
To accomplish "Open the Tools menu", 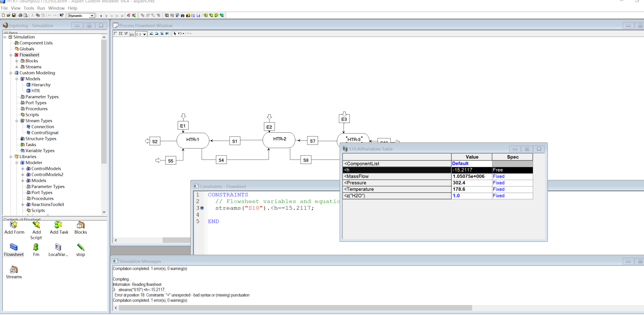I will [x=29, y=8].
